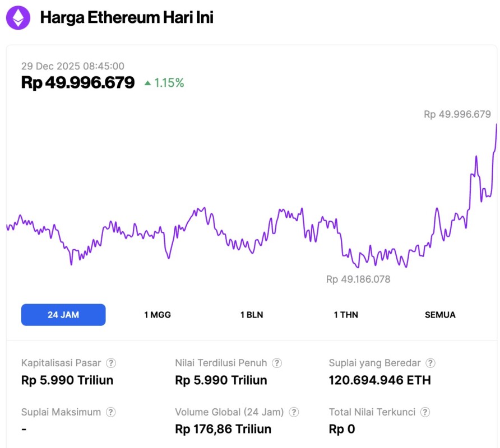Select the SEMUA time range

click(x=440, y=315)
